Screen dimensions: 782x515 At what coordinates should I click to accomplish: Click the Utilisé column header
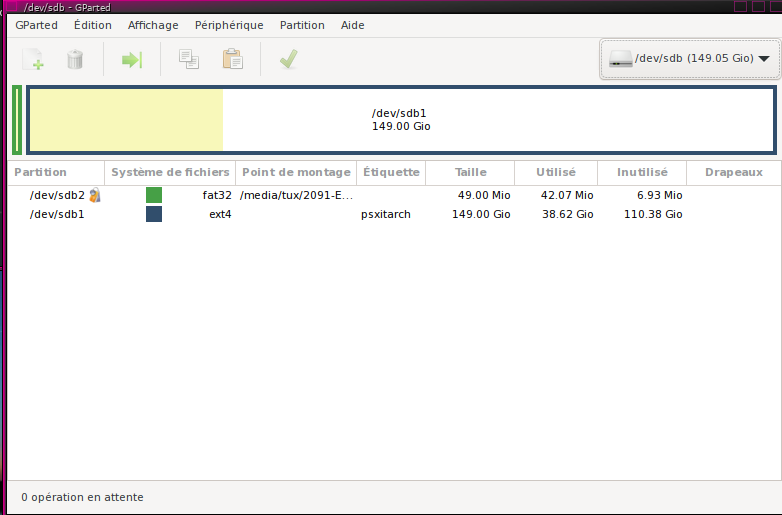[556, 172]
